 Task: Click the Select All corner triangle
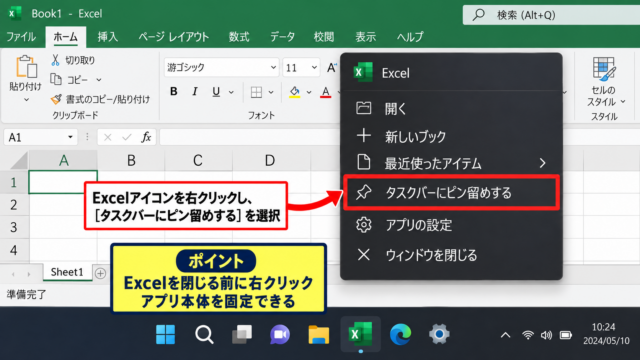pos(19,161)
